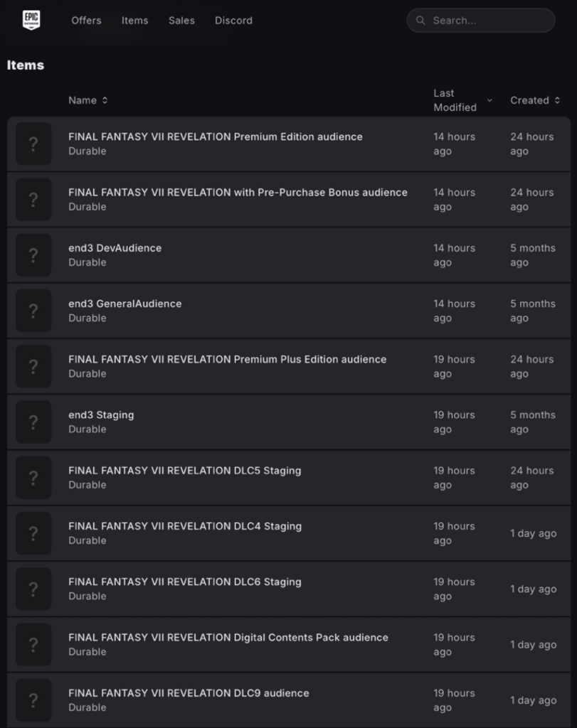Click the placeholder icon beside DLC5 Staging
This screenshot has width=577, height=728.
[33, 478]
